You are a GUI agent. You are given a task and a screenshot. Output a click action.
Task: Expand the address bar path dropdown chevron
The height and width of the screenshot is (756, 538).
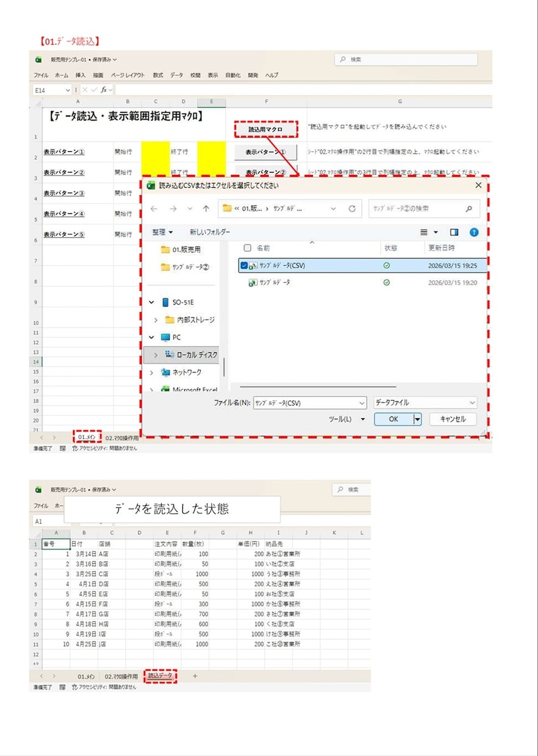[333, 209]
